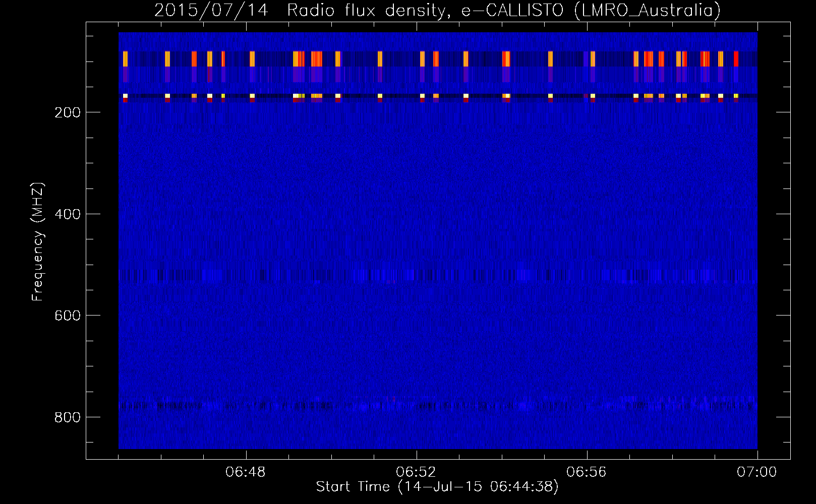
Task: Click the 600 frequency tick label
Action: 67,316
